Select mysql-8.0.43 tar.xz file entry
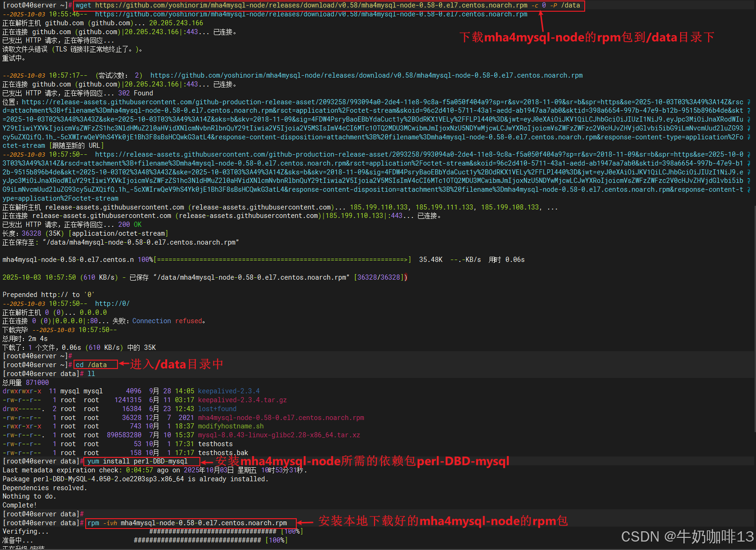The width and height of the screenshot is (756, 550). pos(279,435)
